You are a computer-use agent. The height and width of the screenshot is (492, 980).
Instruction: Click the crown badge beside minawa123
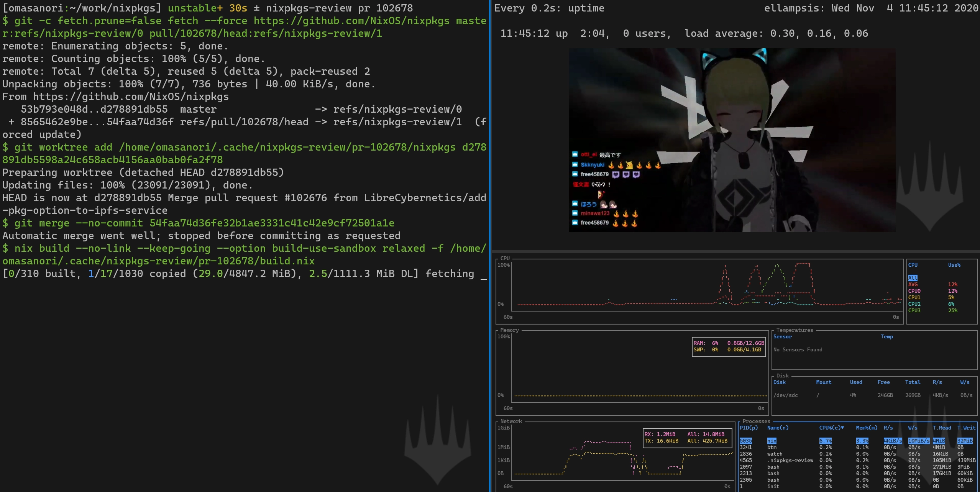point(575,213)
